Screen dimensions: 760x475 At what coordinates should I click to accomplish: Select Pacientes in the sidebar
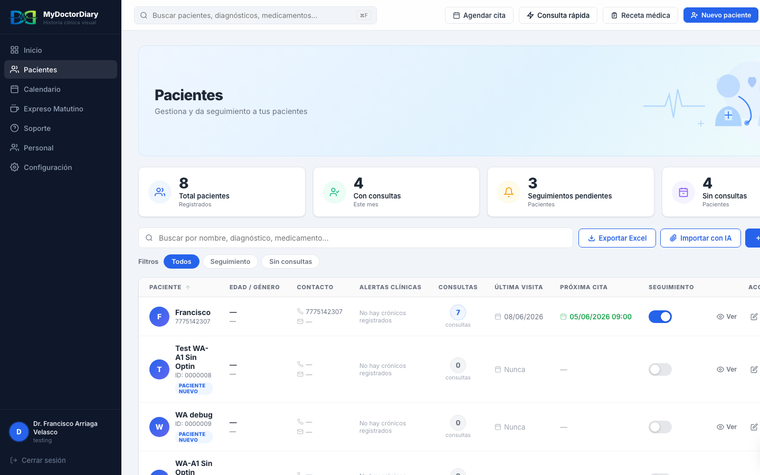pyautogui.click(x=61, y=69)
